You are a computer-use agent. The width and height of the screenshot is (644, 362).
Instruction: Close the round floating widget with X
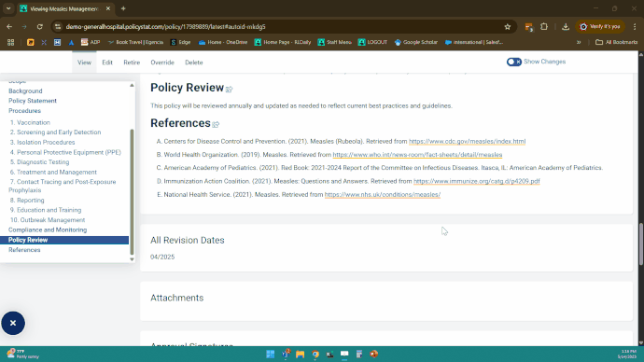(13, 323)
